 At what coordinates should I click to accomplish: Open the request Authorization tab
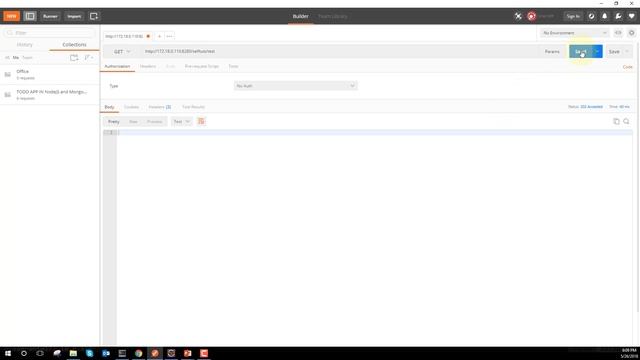tap(117, 66)
